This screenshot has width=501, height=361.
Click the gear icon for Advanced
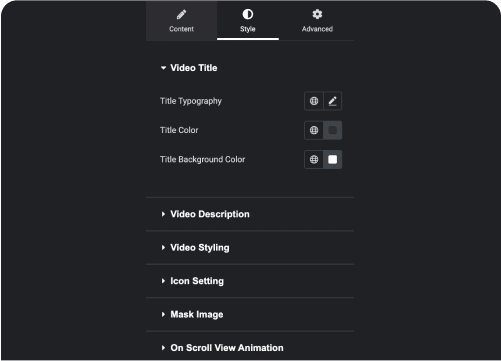pyautogui.click(x=317, y=14)
